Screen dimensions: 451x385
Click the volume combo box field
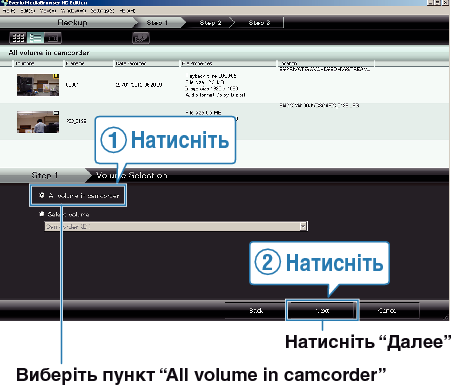coord(176,226)
